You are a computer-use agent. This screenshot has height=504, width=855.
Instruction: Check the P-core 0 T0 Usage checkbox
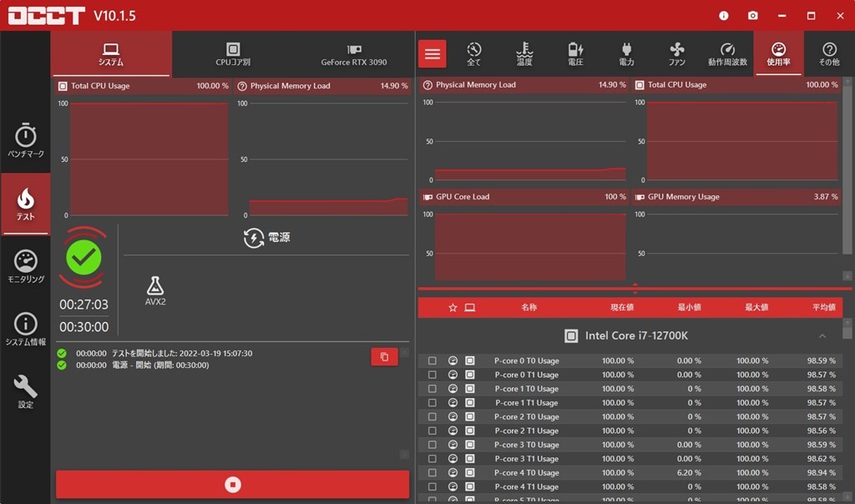pos(433,361)
